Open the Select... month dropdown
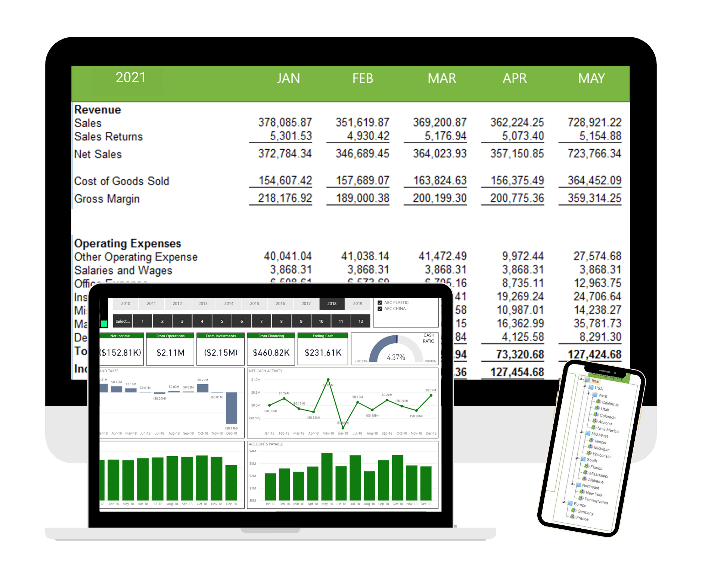Viewport: 702px width, 588px height. pos(122,321)
